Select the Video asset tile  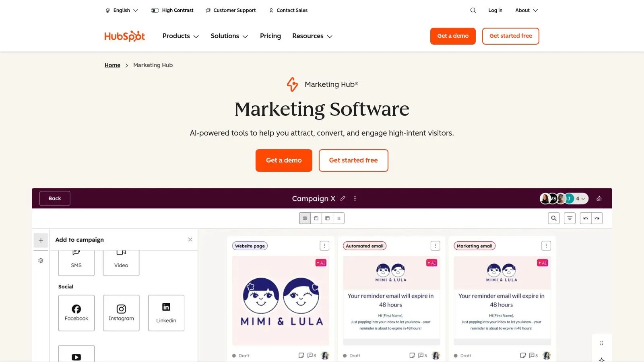[121, 263]
